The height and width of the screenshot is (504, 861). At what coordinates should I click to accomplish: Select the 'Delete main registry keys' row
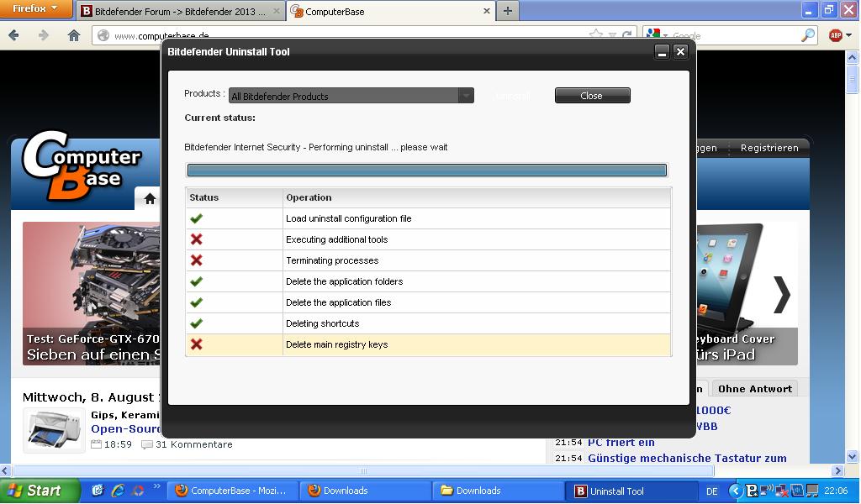pyautogui.click(x=428, y=344)
